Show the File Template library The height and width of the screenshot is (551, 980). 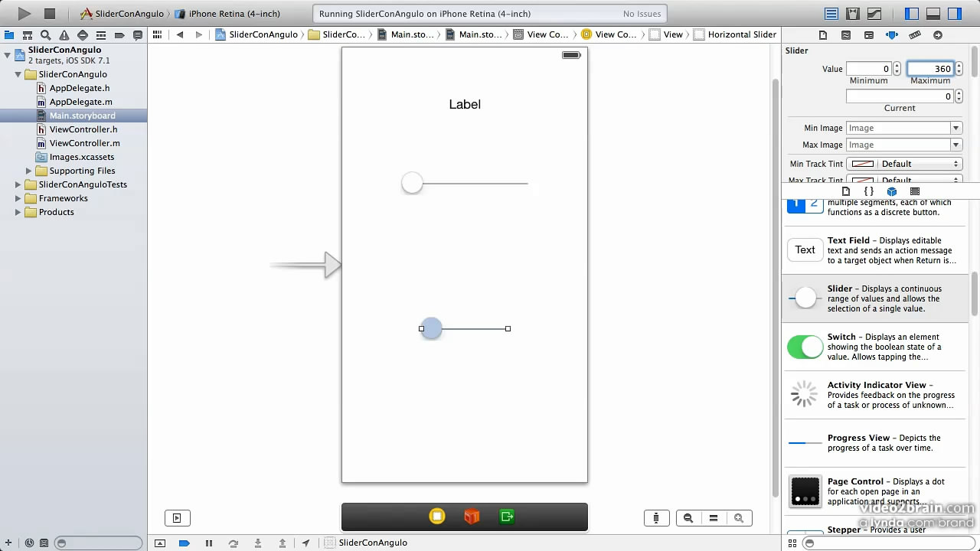(846, 191)
